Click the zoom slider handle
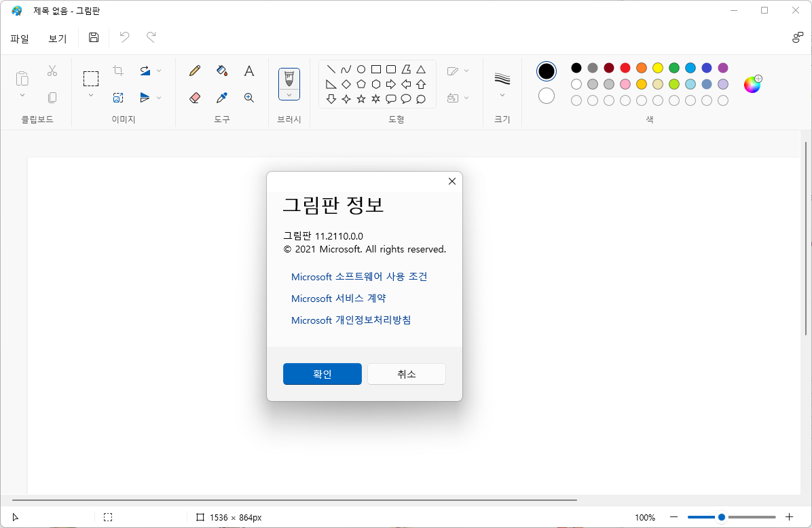 point(722,517)
